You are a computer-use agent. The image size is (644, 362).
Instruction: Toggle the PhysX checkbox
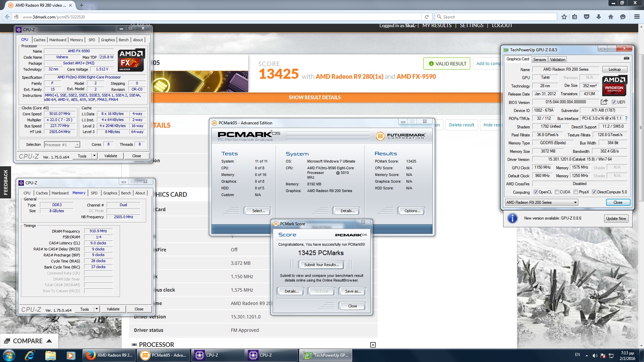(576, 192)
